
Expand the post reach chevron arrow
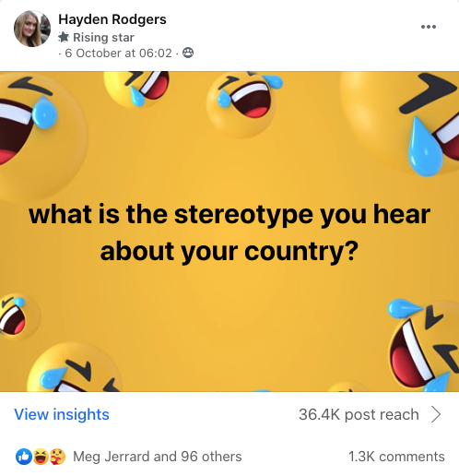(x=436, y=414)
